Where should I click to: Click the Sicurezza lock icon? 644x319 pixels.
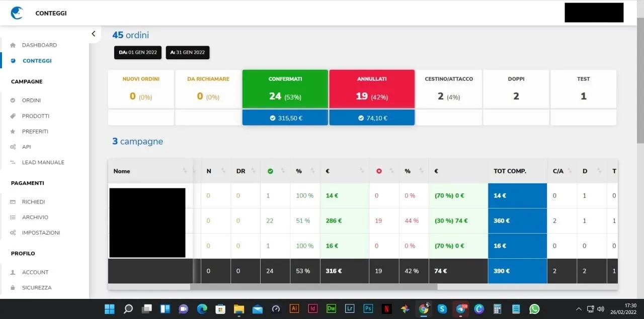13,288
